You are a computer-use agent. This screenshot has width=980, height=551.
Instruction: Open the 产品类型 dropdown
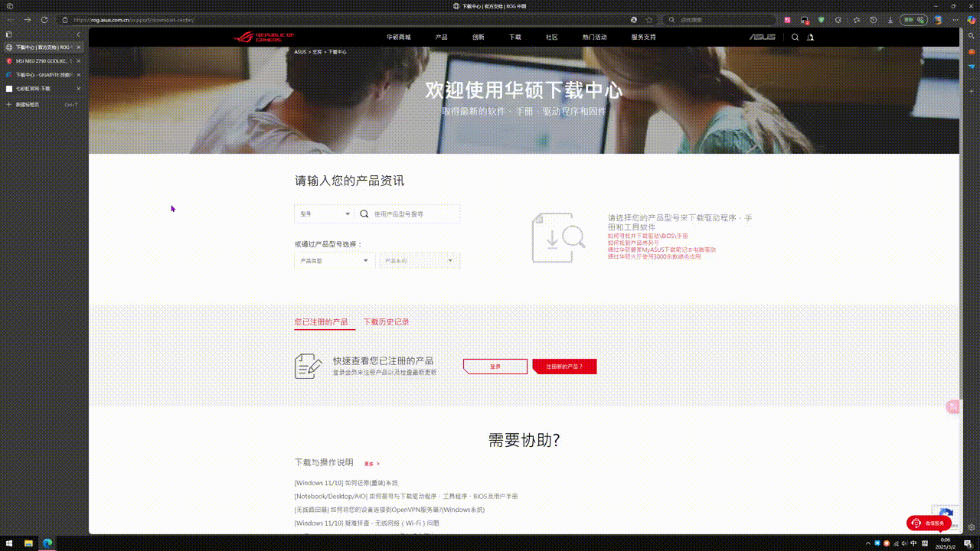[335, 261]
